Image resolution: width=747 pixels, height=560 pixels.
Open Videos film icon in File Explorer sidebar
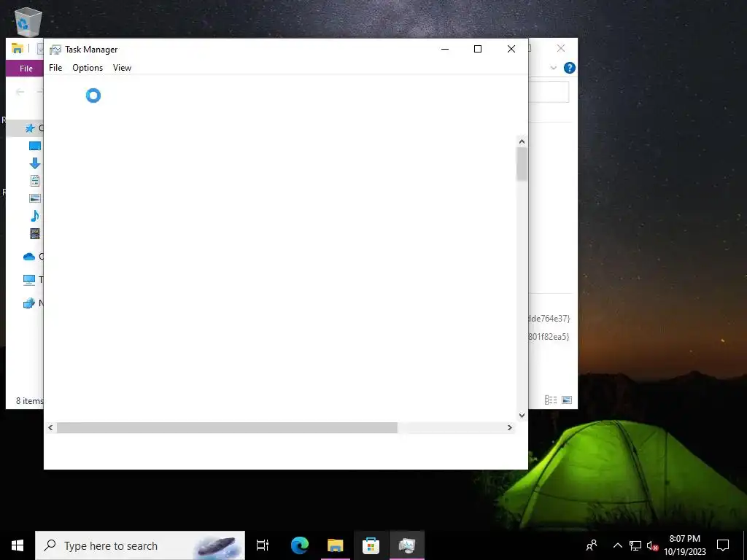pos(35,234)
